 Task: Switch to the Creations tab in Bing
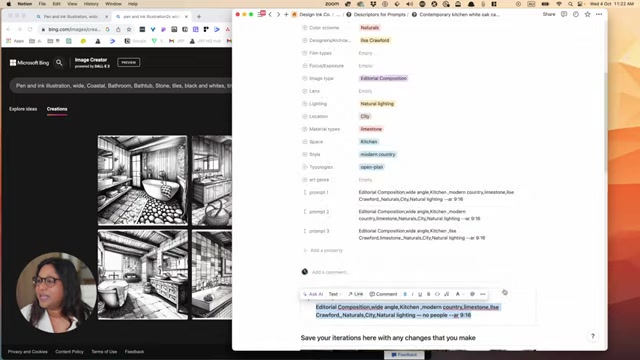click(57, 109)
